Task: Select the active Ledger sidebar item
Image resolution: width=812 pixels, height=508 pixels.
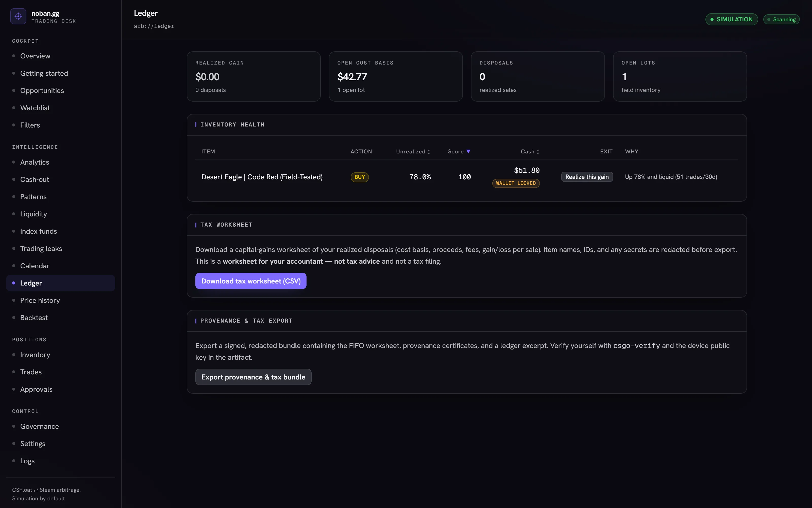Action: pos(61,283)
